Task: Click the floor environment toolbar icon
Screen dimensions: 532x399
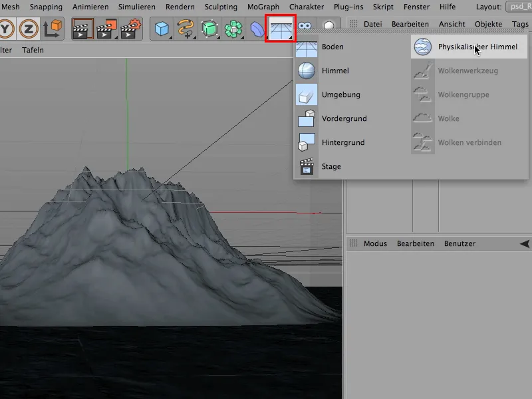Action: (x=281, y=29)
